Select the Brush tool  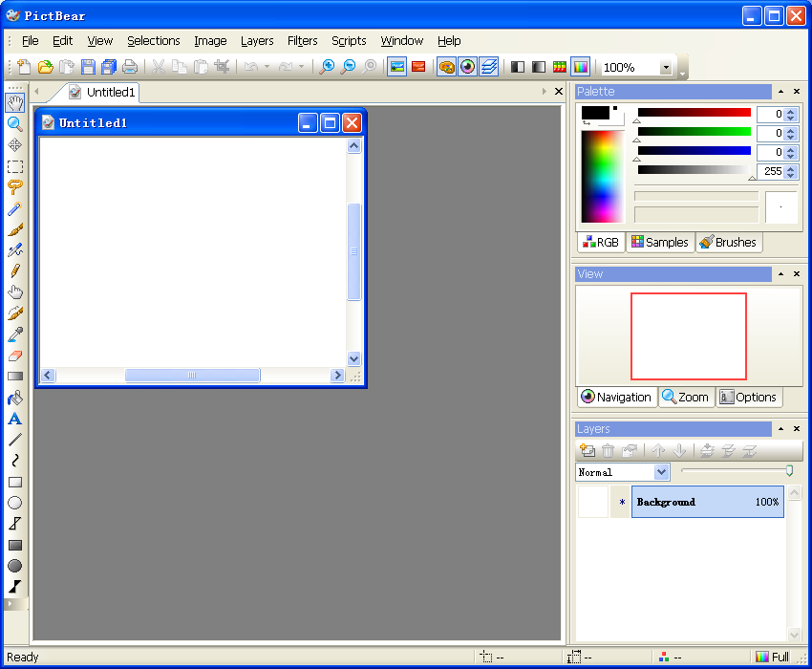tap(15, 229)
